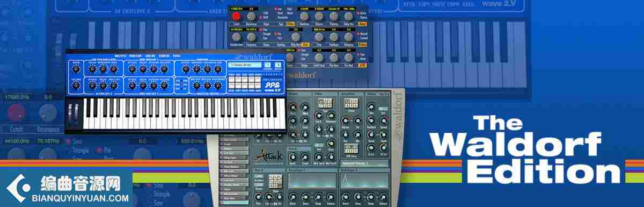Click the orange Amp label in D-Pole
The image size is (644, 207).
click(x=363, y=24)
